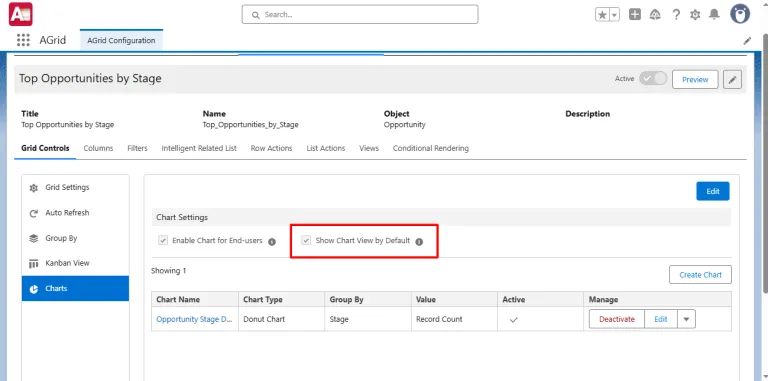768x381 pixels.
Task: Click the Charts pie icon in the sidebar
Action: (x=34, y=289)
